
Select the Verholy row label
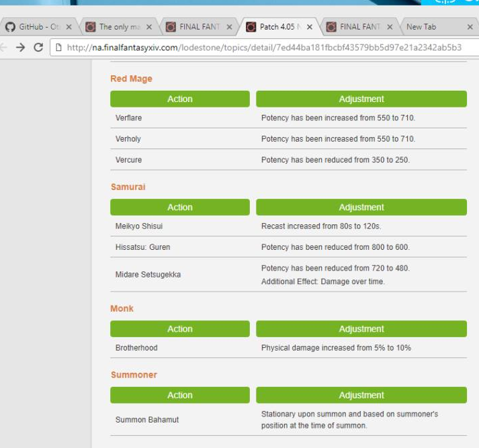pos(128,139)
